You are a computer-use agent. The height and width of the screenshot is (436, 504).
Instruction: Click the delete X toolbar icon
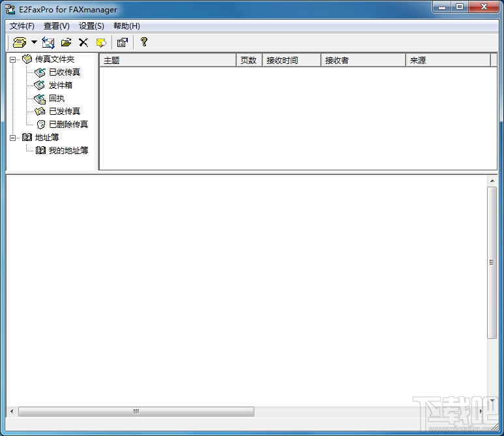pyautogui.click(x=83, y=42)
